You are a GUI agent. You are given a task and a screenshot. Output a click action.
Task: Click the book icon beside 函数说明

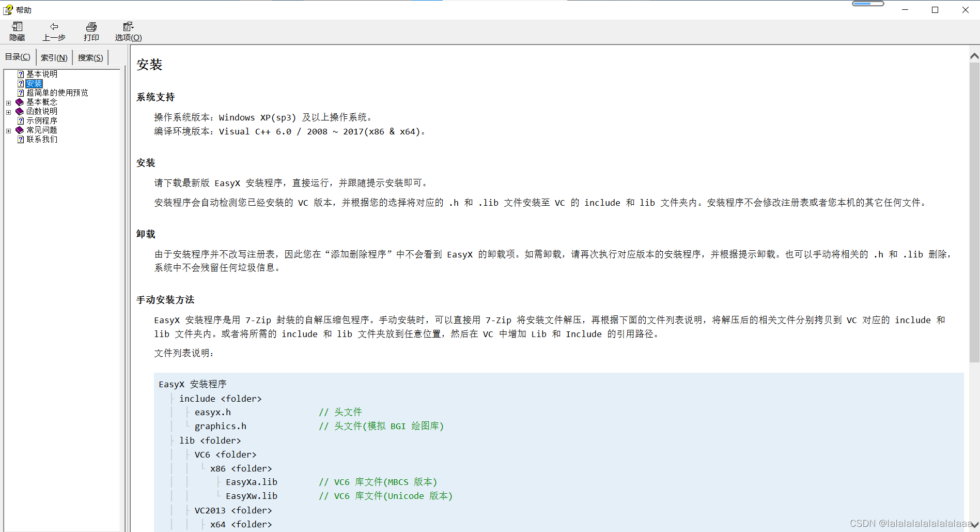[x=20, y=112]
